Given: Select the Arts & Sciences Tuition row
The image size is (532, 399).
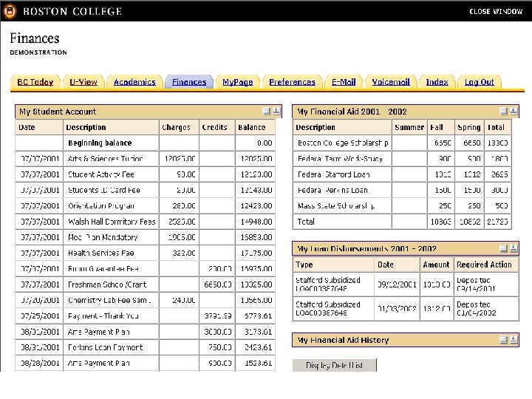Looking at the screenshot, I should (x=145, y=158).
